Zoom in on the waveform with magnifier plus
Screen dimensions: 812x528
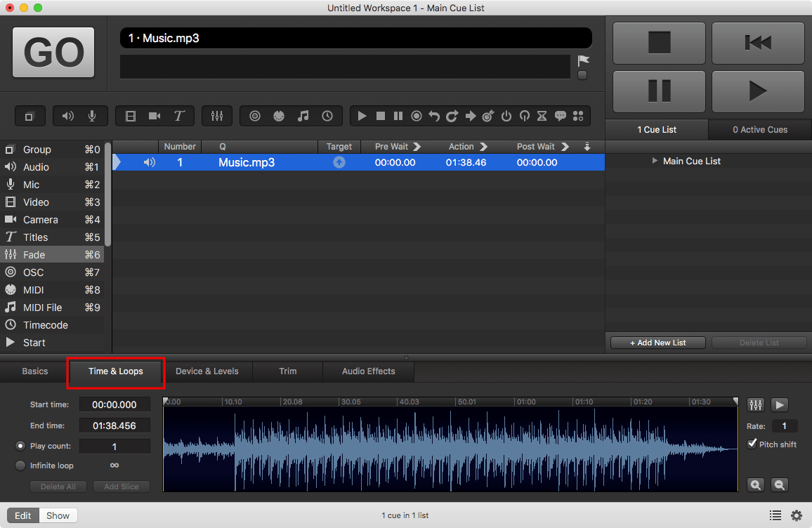pyautogui.click(x=756, y=485)
